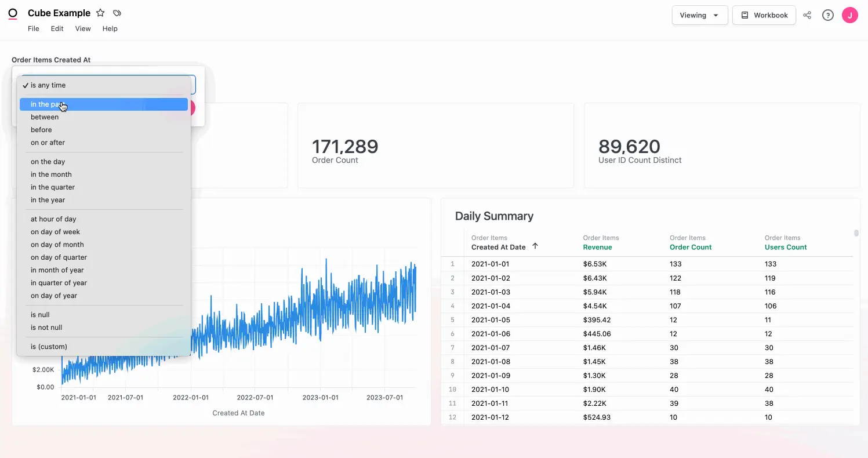
Task: Open the File menu
Action: [x=34, y=28]
